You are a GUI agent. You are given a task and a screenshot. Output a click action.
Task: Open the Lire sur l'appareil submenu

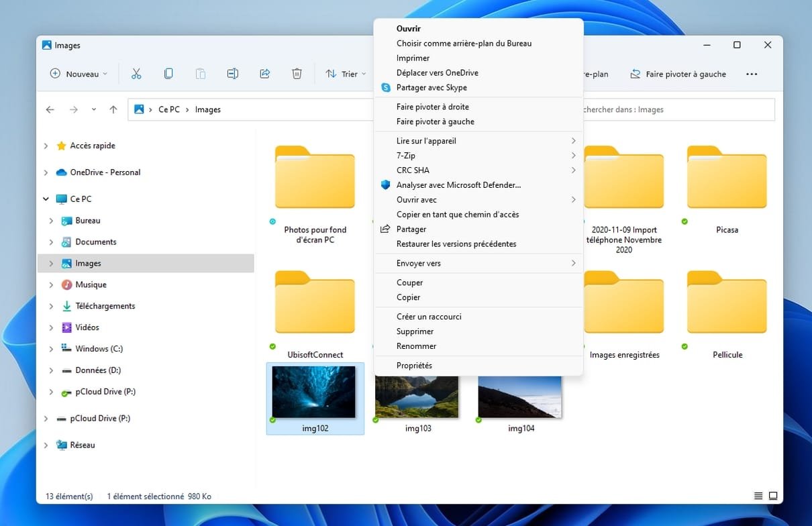click(x=478, y=141)
